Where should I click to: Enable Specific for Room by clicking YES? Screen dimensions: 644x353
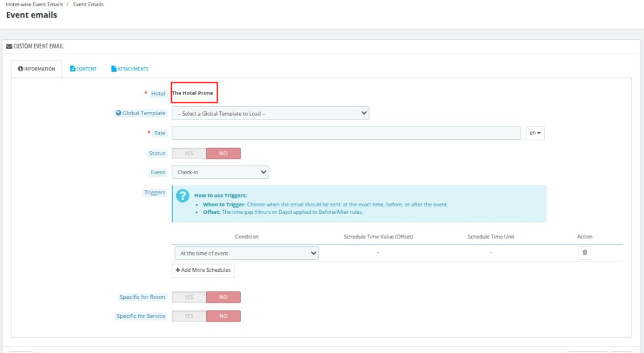click(x=189, y=297)
